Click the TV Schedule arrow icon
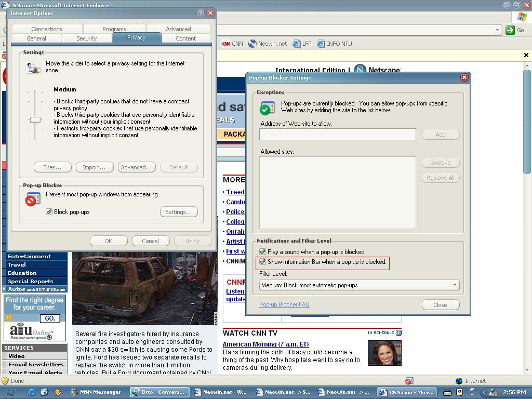532x399 pixels. click(398, 333)
